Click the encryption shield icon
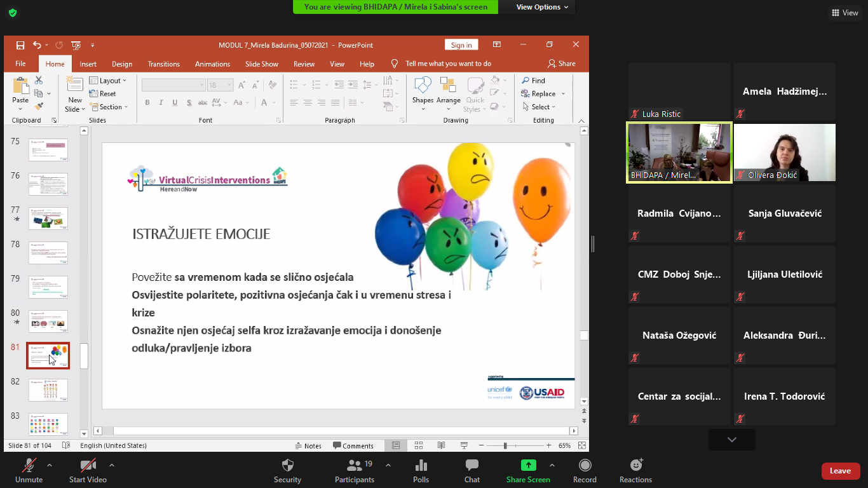 (x=12, y=13)
